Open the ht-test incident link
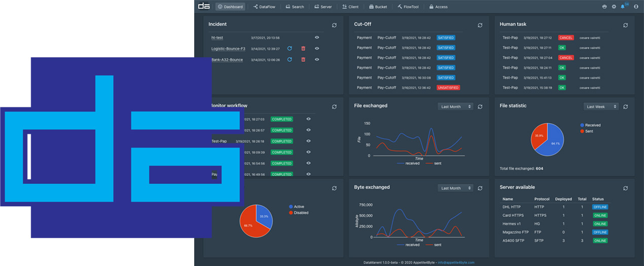644x266 pixels. point(218,37)
